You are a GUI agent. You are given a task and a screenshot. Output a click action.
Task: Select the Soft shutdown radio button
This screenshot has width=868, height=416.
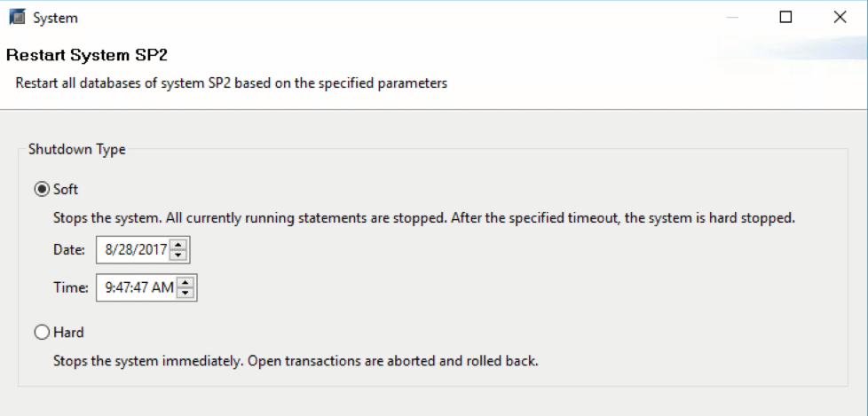pos(42,190)
